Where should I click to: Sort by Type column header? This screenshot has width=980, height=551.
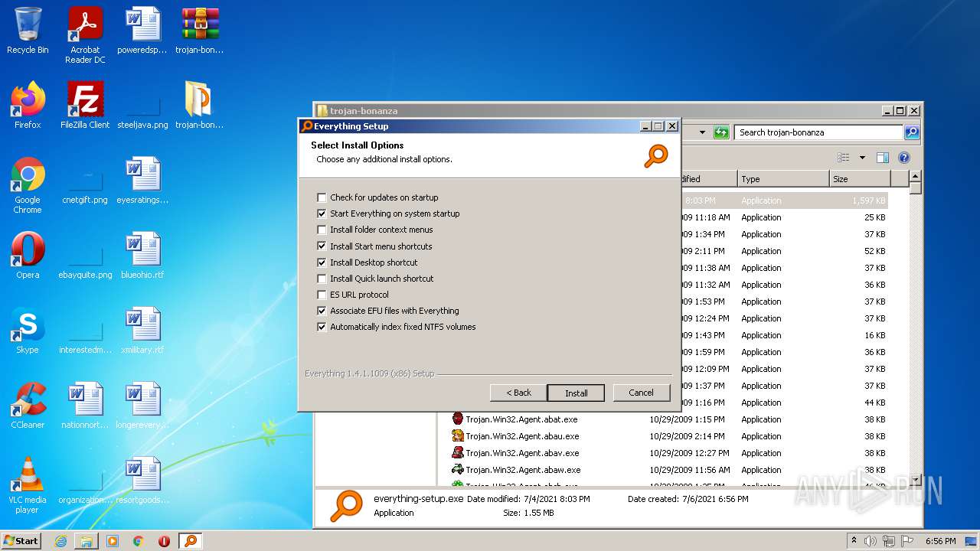coord(783,179)
